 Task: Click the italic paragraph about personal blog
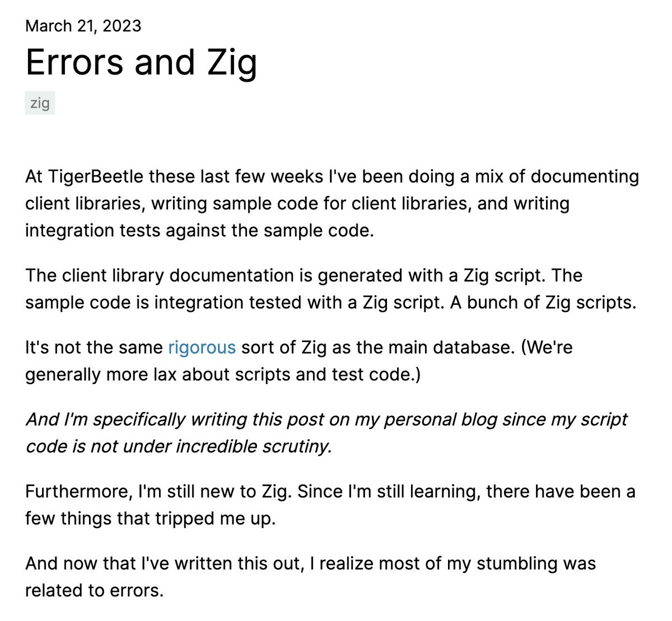(x=326, y=419)
